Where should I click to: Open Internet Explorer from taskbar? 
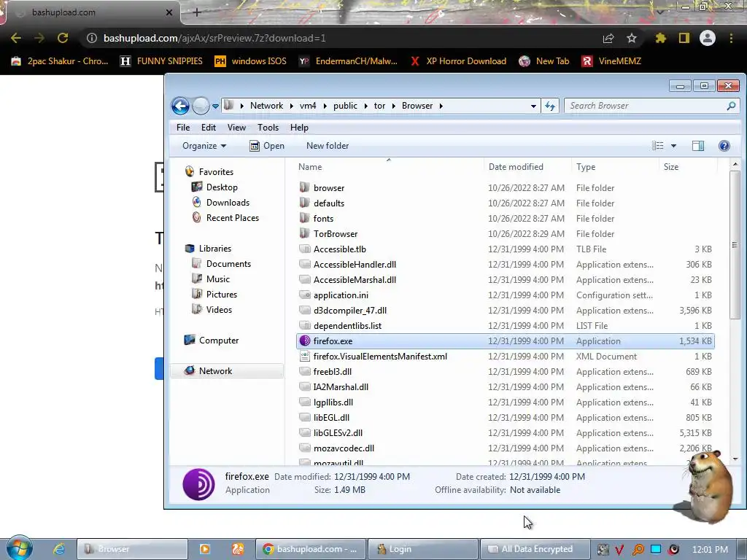(58, 549)
